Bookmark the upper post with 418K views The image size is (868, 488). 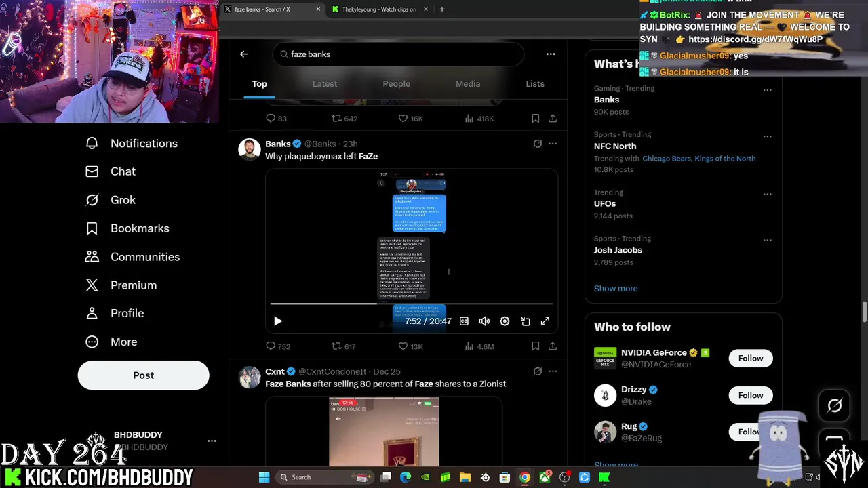(535, 119)
